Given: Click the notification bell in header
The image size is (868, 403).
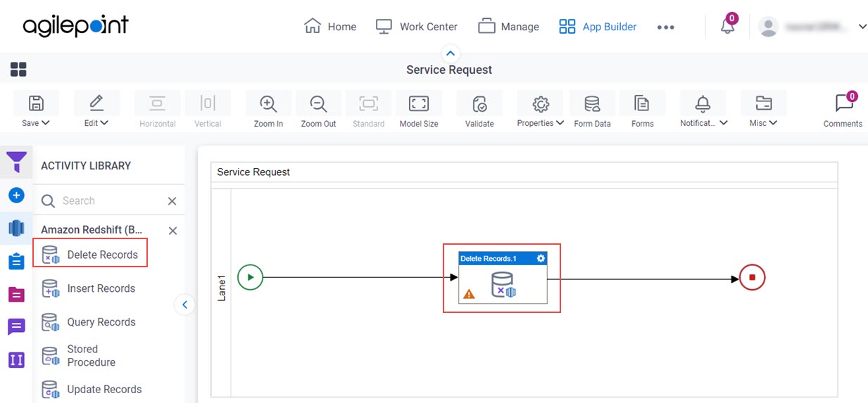Looking at the screenshot, I should pyautogui.click(x=728, y=27).
